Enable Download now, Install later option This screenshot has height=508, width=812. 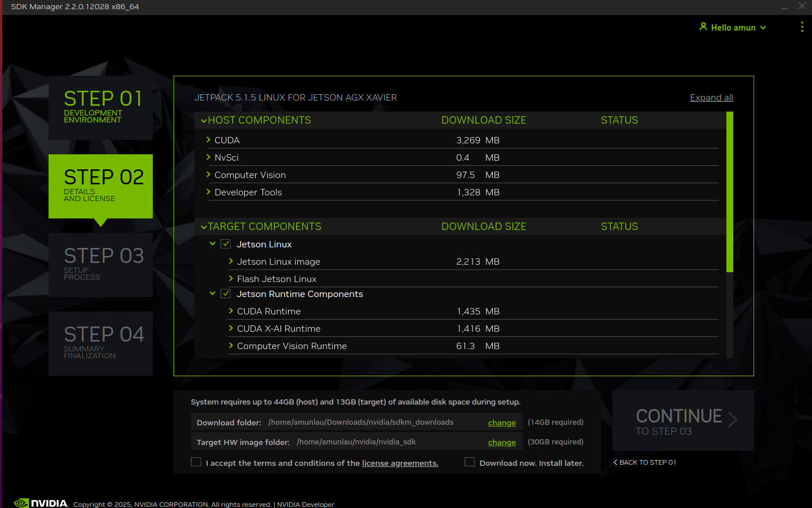470,462
